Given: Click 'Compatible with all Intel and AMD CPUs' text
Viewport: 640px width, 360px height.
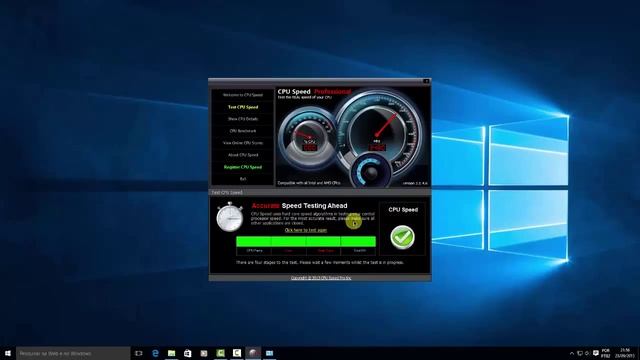Looking at the screenshot, I should tap(309, 183).
